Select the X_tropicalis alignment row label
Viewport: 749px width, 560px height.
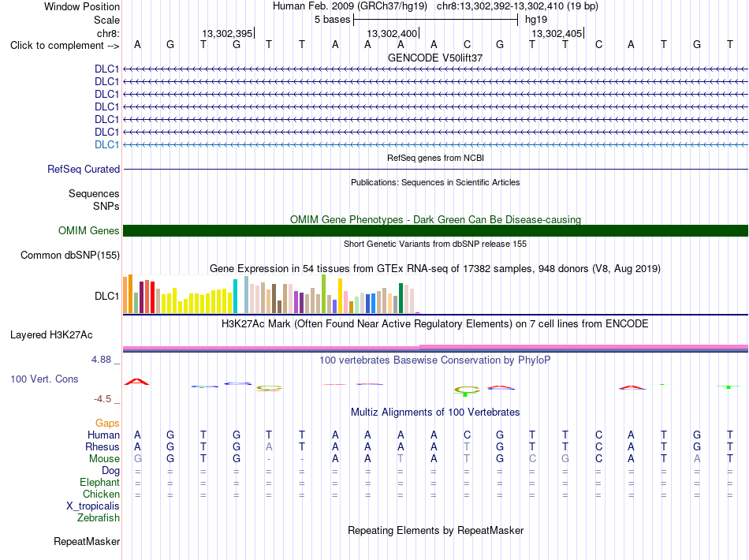point(93,506)
